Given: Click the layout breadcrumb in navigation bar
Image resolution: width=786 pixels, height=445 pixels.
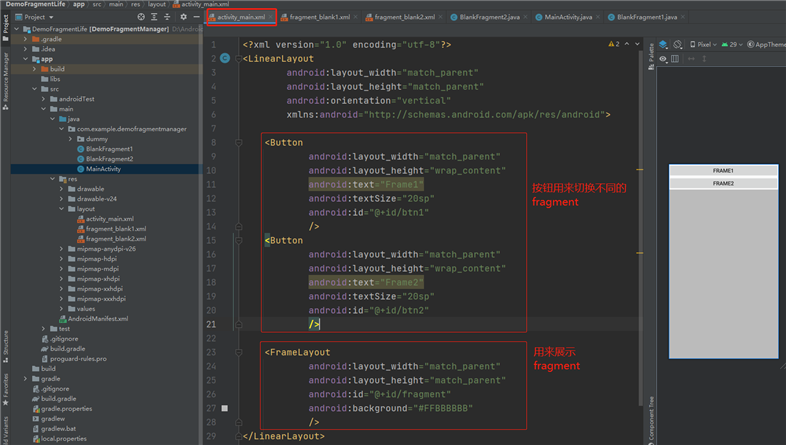Looking at the screenshot, I should tap(156, 4).
